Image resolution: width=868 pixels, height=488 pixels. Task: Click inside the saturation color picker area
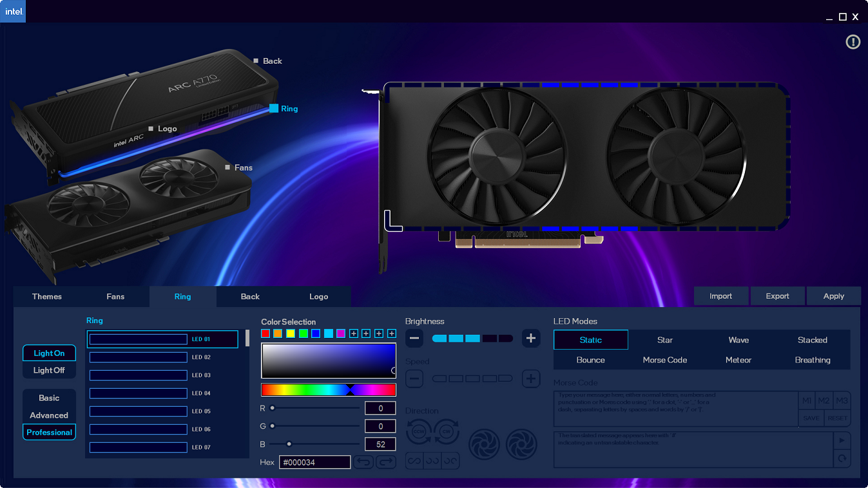coord(329,361)
